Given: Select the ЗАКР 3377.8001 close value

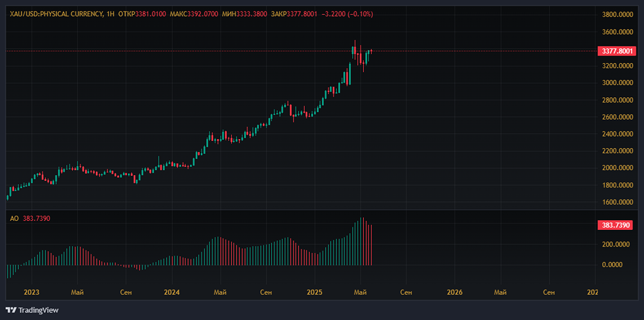Looking at the screenshot, I should pyautogui.click(x=293, y=14).
